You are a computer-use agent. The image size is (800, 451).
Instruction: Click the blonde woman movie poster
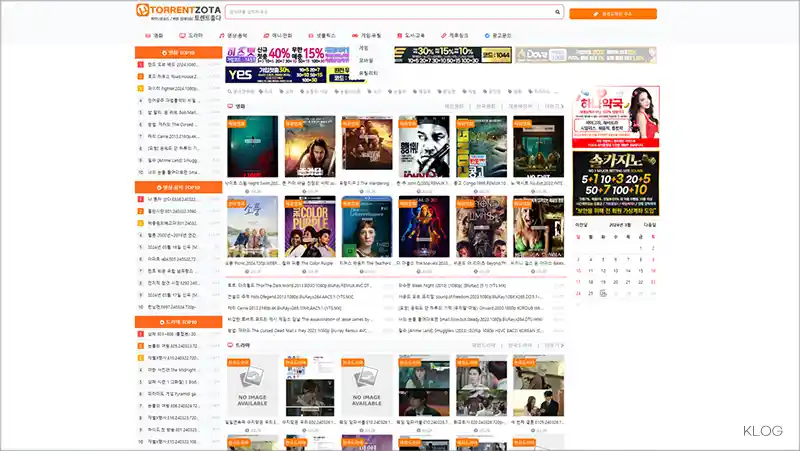(538, 227)
